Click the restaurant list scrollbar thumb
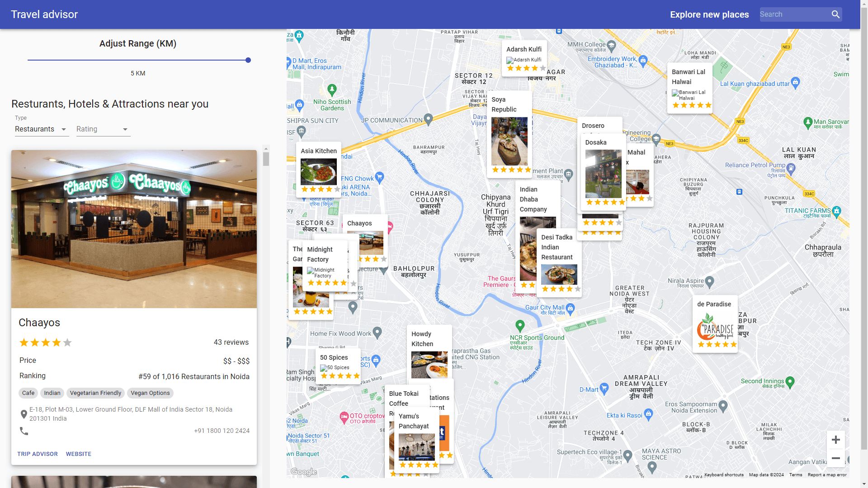 coord(266,159)
